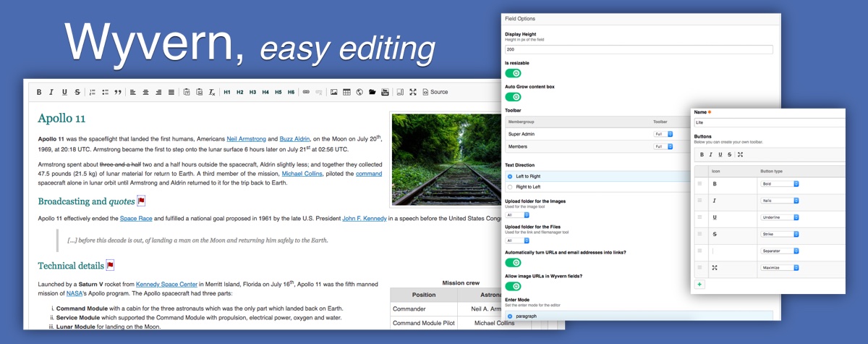Open the Italic button type dropdown
868x344 pixels.
(780, 201)
